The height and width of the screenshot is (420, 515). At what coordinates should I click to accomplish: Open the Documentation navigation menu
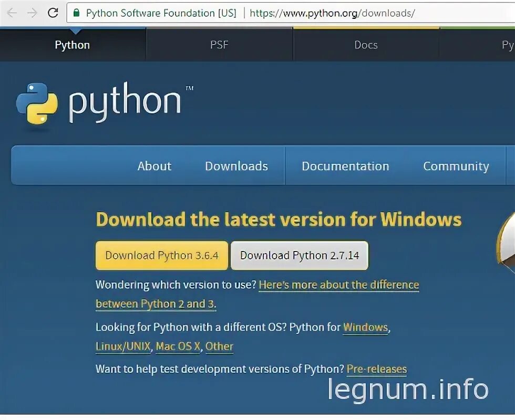346,166
